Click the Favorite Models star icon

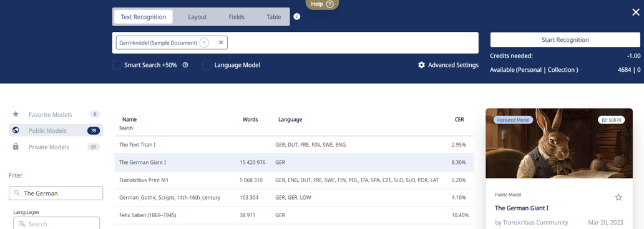click(16, 114)
